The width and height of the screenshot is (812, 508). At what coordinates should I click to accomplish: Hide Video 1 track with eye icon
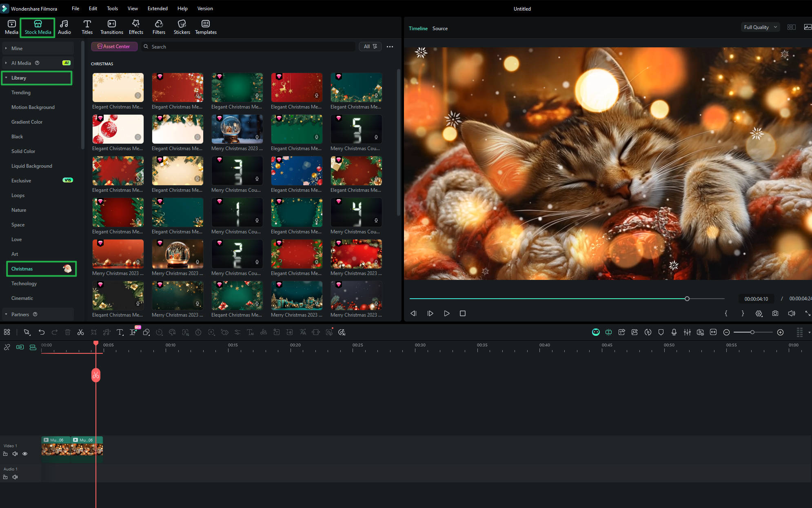(25, 454)
